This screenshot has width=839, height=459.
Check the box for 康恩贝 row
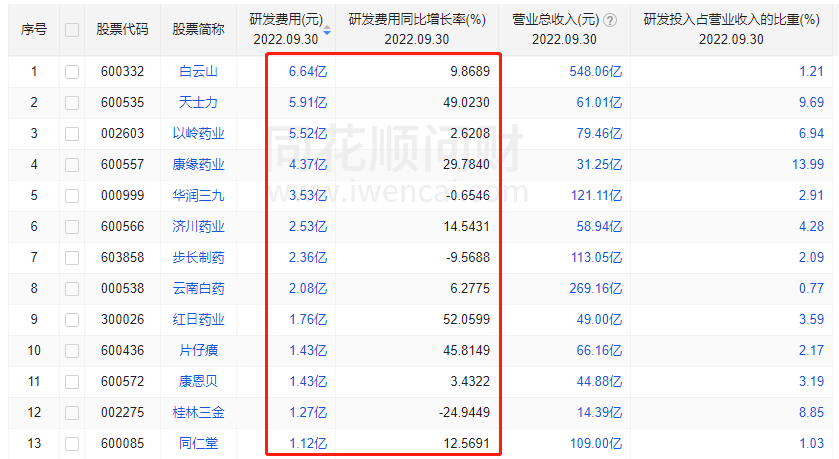pyautogui.click(x=72, y=382)
